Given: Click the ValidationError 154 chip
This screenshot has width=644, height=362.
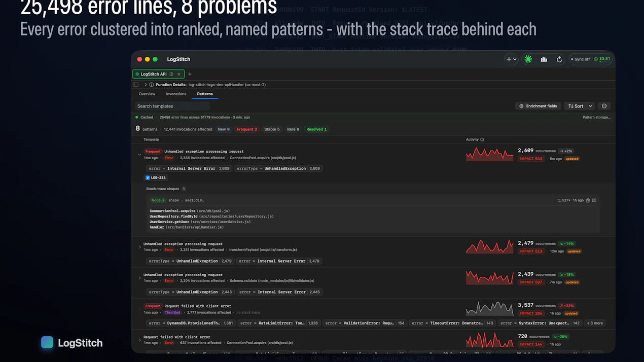Looking at the screenshot, I should 365,323.
